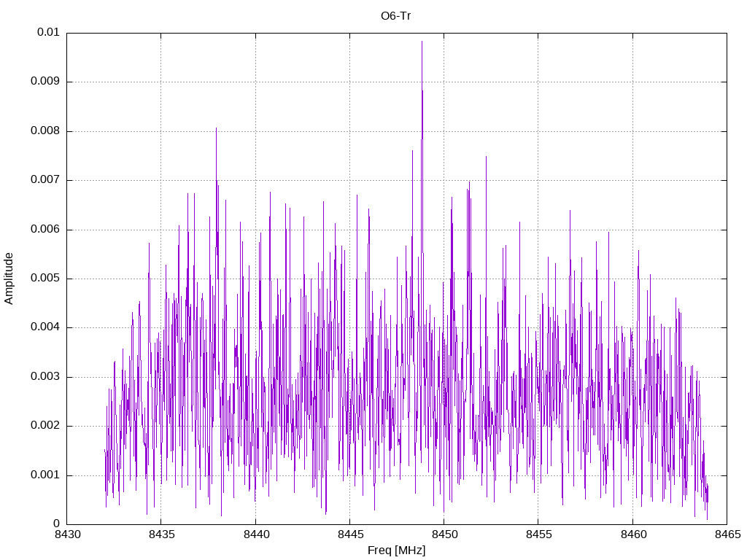Click the Amplitude y-axis label
Image resolution: width=747 pixels, height=560 pixels.
click(9, 279)
